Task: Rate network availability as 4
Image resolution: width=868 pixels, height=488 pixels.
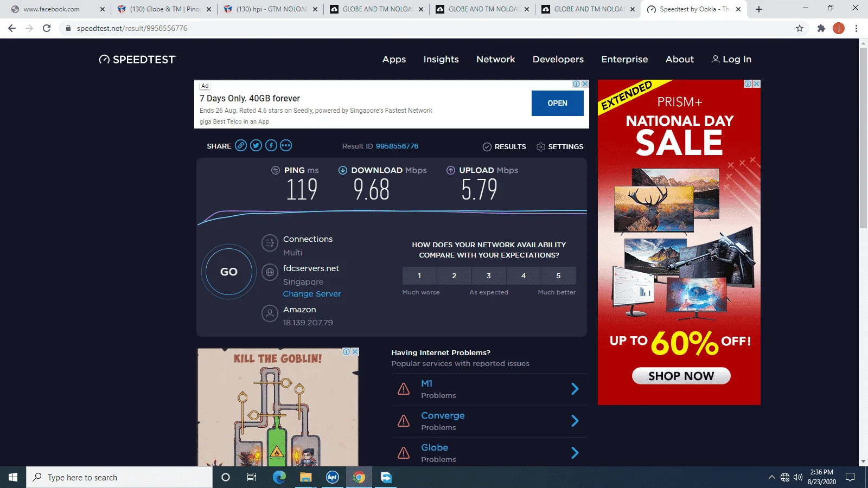Action: pyautogui.click(x=524, y=275)
